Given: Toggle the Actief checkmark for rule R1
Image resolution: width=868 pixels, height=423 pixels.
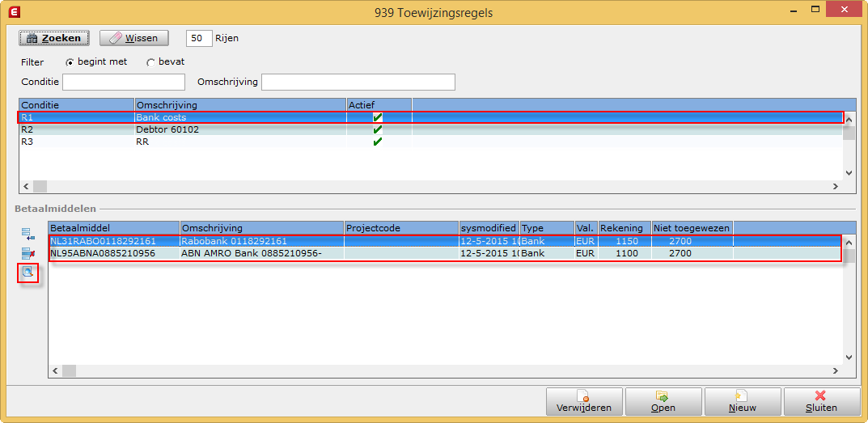Looking at the screenshot, I should [x=377, y=117].
